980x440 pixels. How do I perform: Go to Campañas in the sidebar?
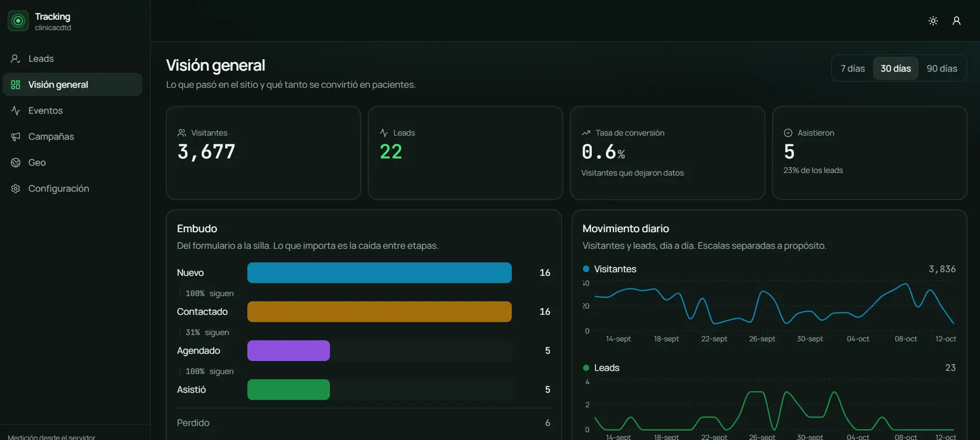click(72, 137)
